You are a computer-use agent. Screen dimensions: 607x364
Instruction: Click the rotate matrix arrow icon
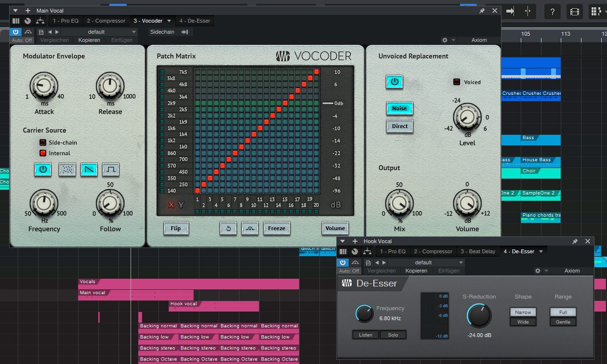228,229
